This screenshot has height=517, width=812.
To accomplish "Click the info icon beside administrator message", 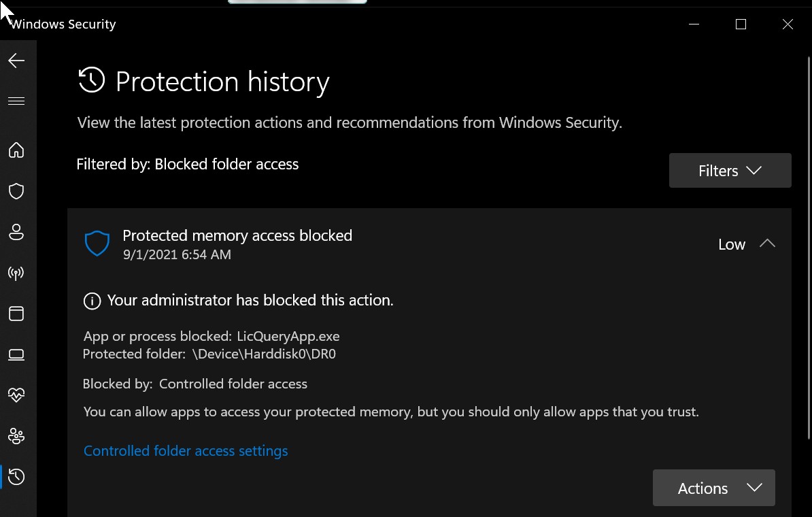I will coord(92,301).
